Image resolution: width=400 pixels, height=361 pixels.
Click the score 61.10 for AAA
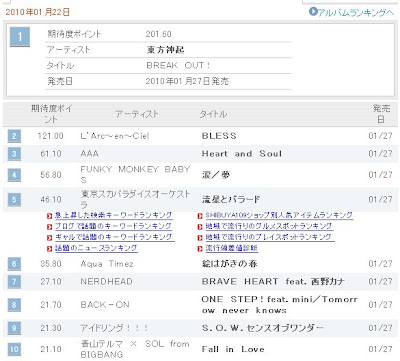click(51, 154)
